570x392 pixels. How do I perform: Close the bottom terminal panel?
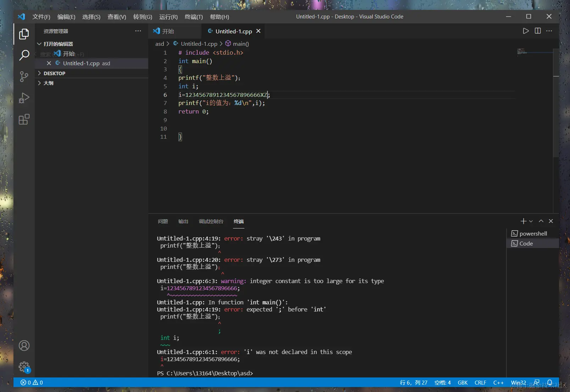pos(551,221)
